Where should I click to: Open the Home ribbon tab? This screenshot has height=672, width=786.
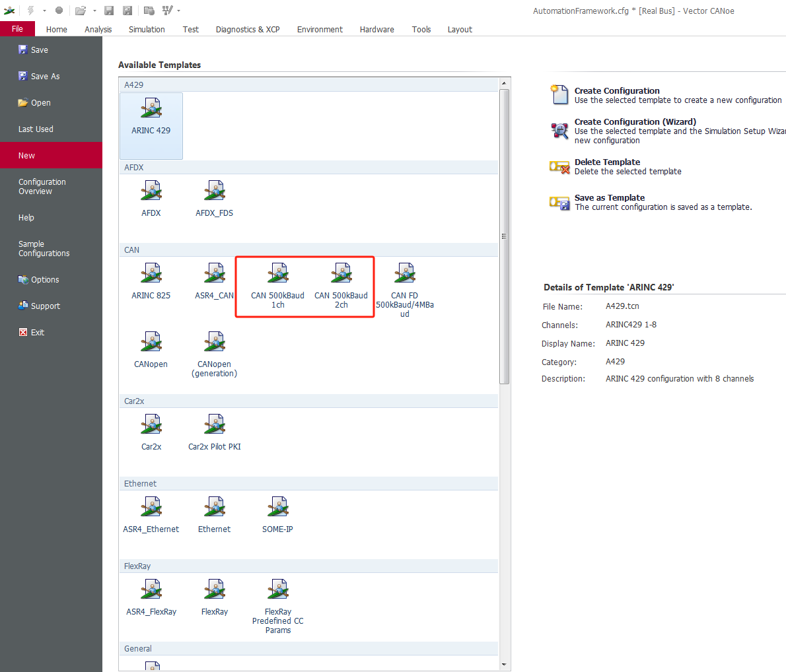pyautogui.click(x=57, y=30)
